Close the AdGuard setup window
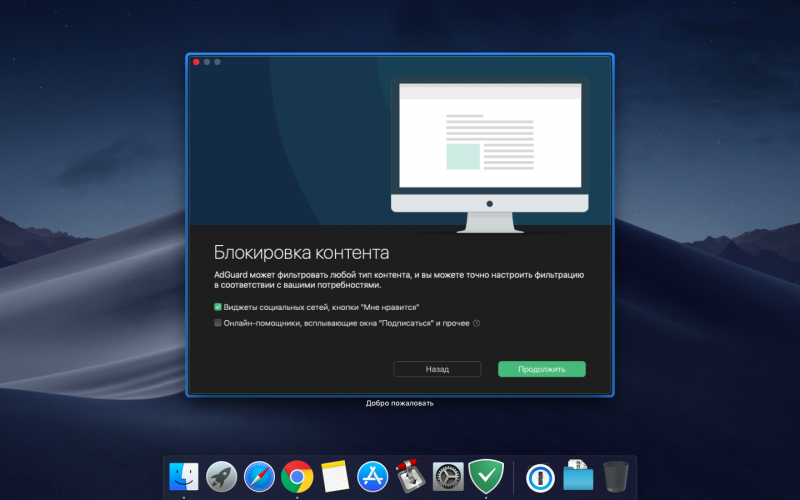Screen dimensions: 800x500 coord(196,62)
